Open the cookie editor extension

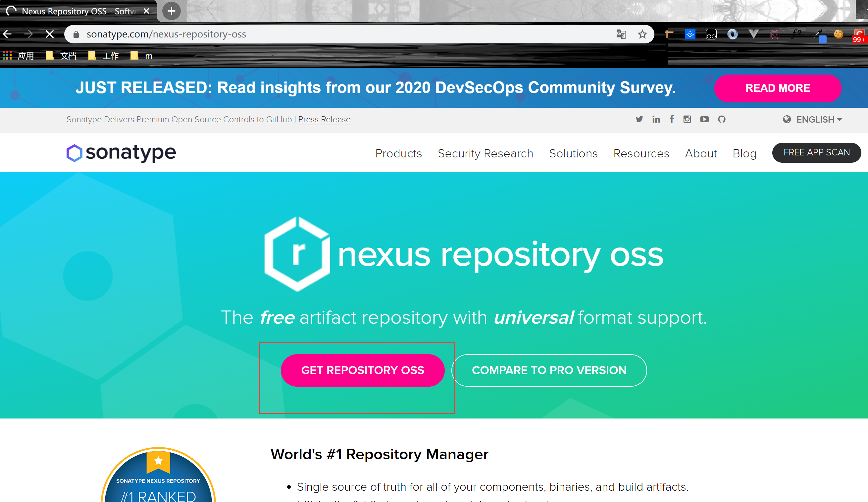pyautogui.click(x=839, y=34)
